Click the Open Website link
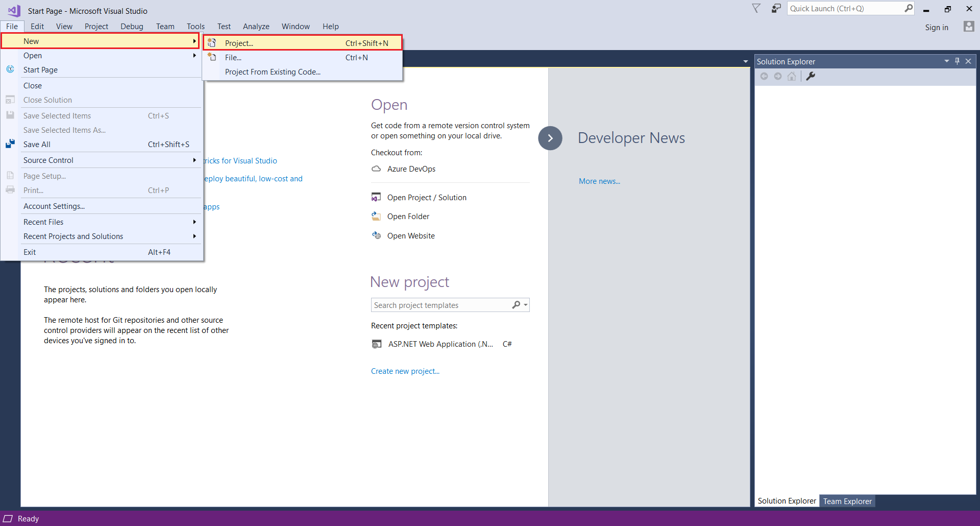Viewport: 980px width, 526px height. [411, 235]
